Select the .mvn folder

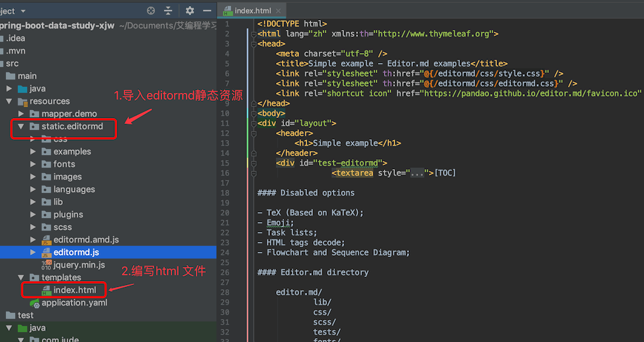(16, 51)
